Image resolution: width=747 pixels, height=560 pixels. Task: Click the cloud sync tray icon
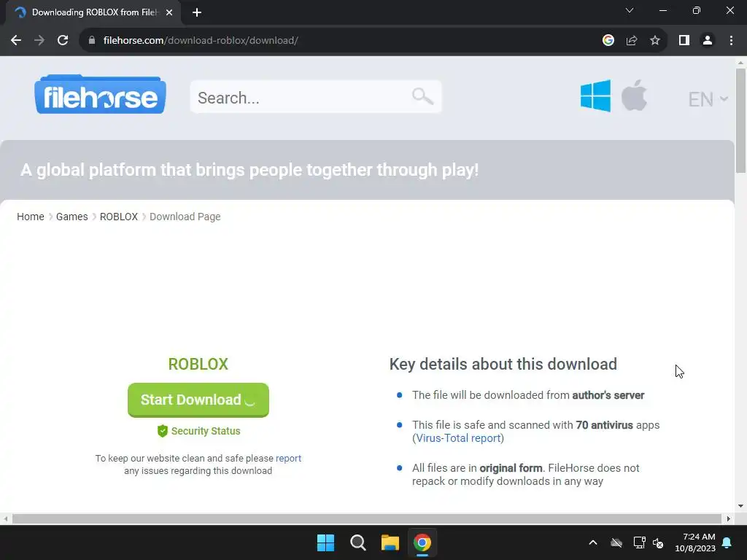pyautogui.click(x=616, y=542)
